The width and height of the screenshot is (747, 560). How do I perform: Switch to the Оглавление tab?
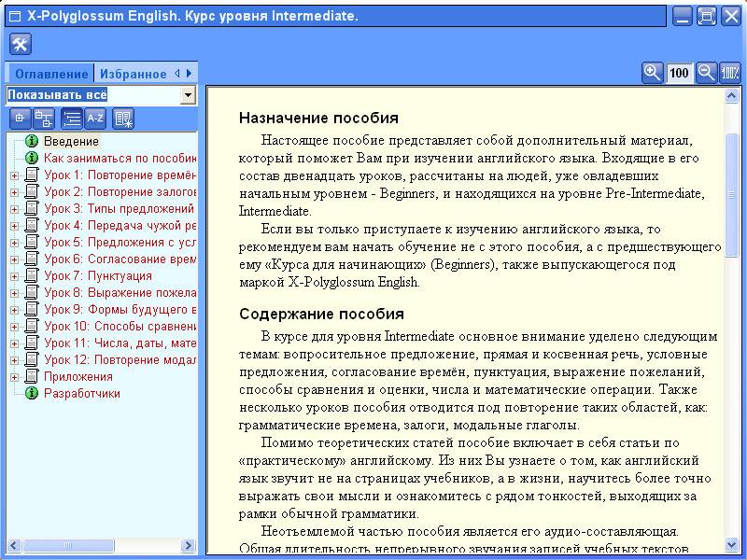(x=51, y=74)
